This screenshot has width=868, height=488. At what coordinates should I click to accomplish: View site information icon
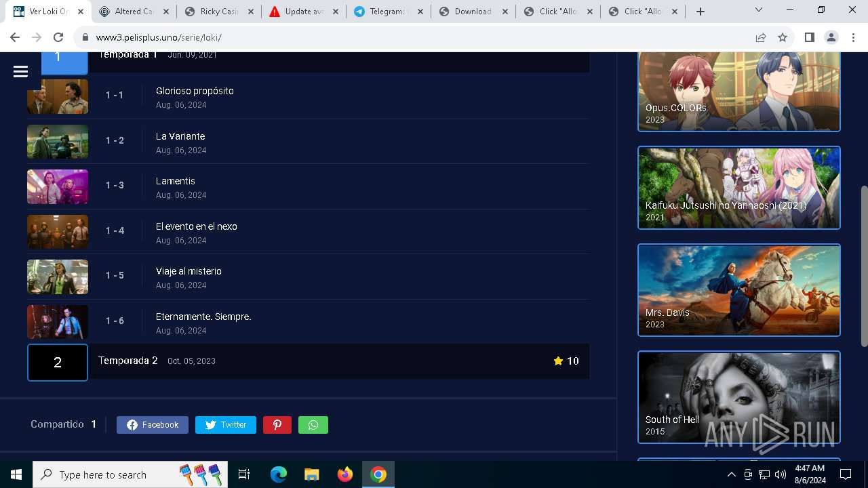tap(85, 37)
